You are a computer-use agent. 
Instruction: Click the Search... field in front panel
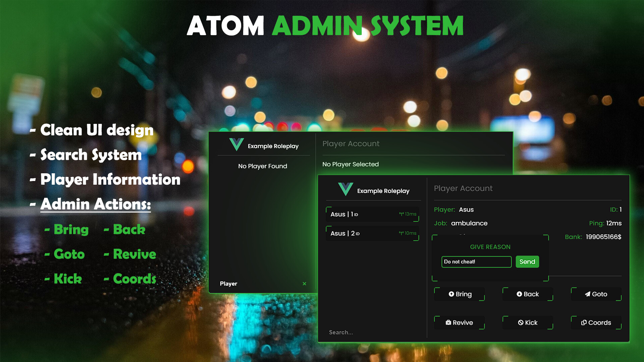(372, 332)
